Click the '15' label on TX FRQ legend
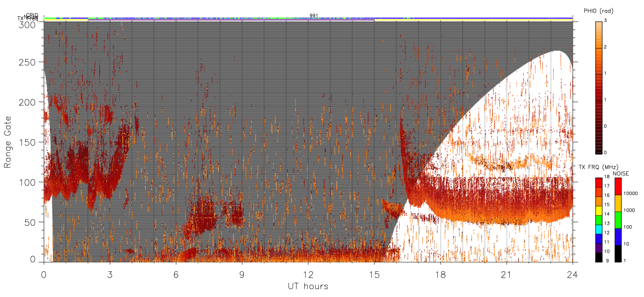This screenshot has height=297, width=644. click(x=606, y=205)
